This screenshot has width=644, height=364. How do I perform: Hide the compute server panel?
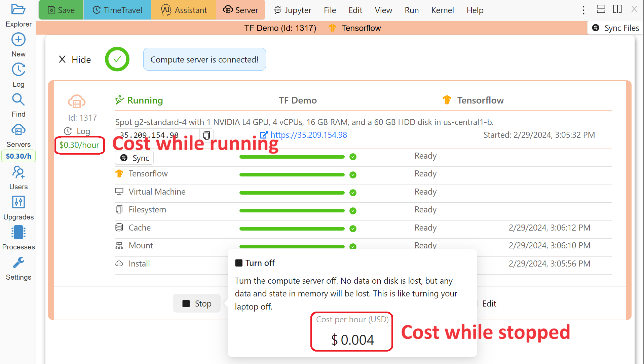coord(75,59)
